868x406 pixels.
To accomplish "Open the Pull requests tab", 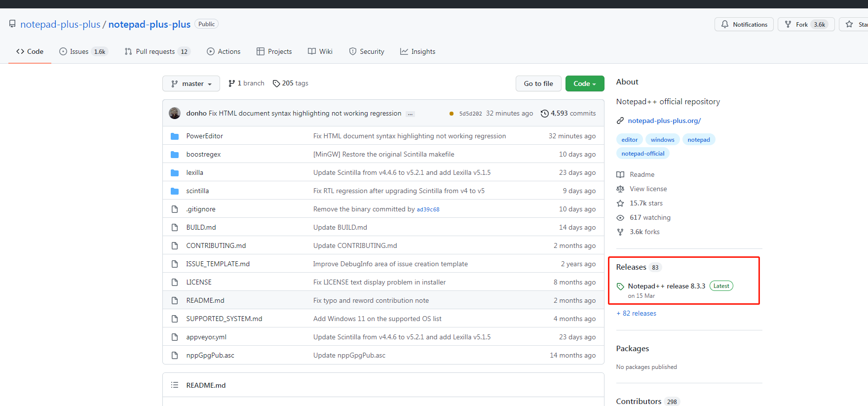I will pos(157,51).
